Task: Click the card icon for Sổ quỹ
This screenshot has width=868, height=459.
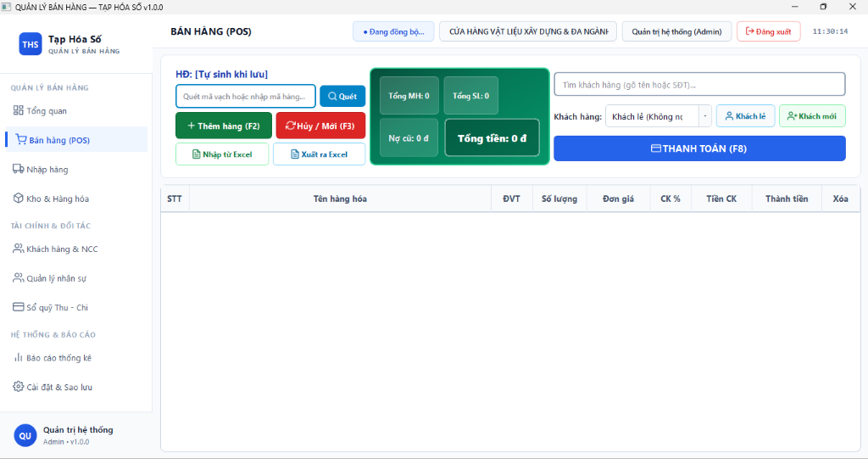Action: [x=19, y=306]
